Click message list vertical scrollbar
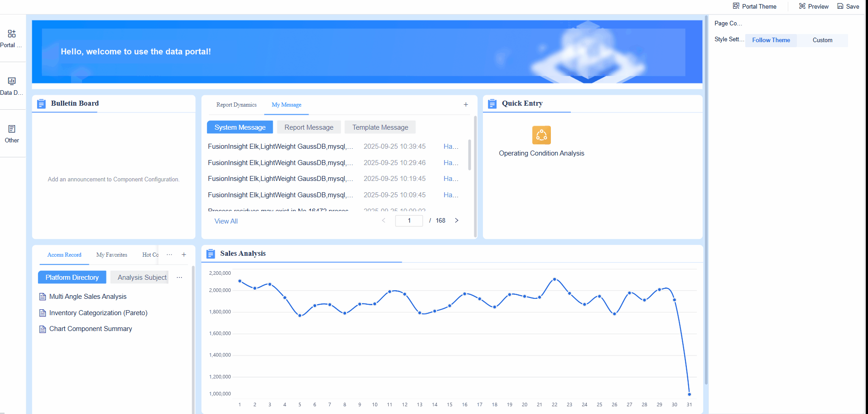This screenshot has width=868, height=414. click(470, 155)
